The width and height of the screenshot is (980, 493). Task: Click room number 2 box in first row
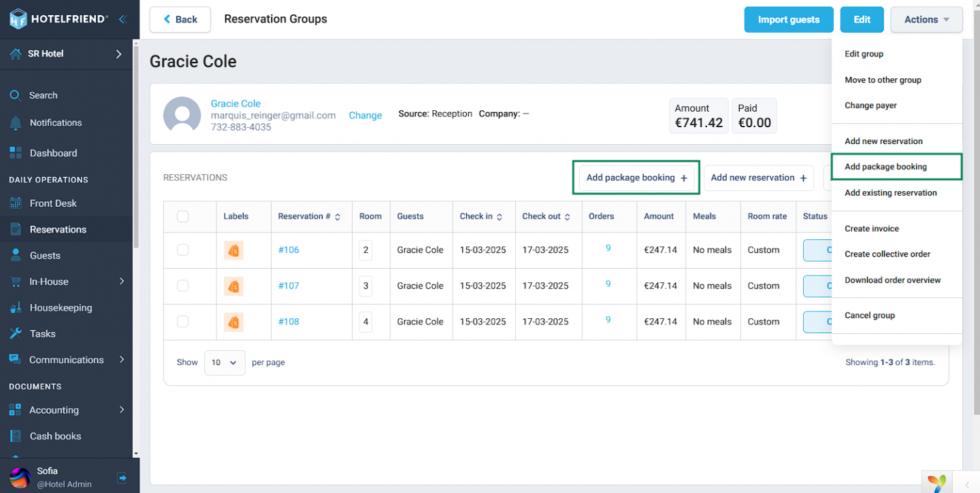tap(366, 250)
